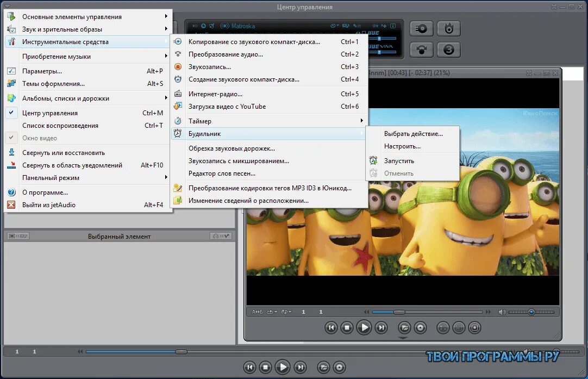Viewport: 588px width, 379px height.
Task: Mute sound via video window speaker icon
Action: pos(502,312)
